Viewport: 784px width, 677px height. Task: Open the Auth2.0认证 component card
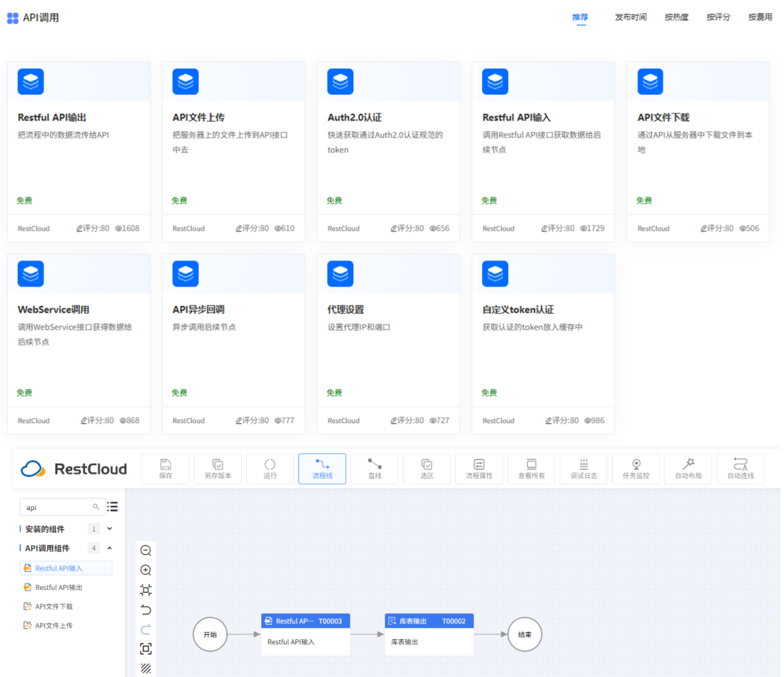(388, 152)
